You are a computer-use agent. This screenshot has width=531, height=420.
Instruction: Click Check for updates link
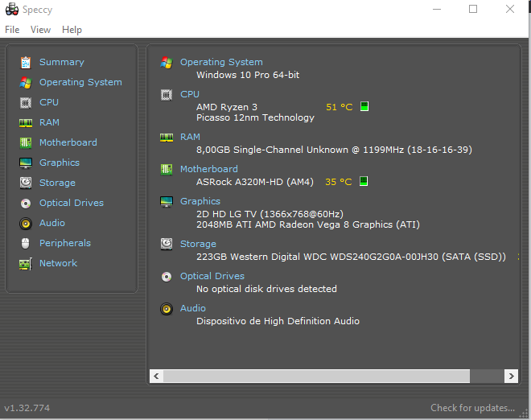coord(472,408)
